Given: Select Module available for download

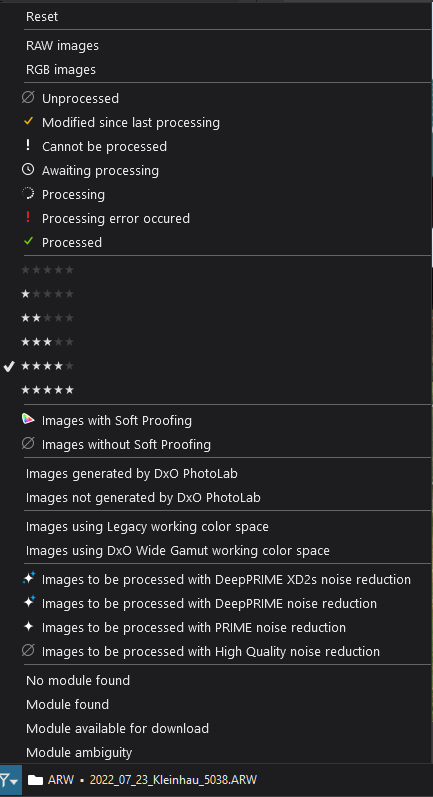Looking at the screenshot, I should click(x=117, y=728).
